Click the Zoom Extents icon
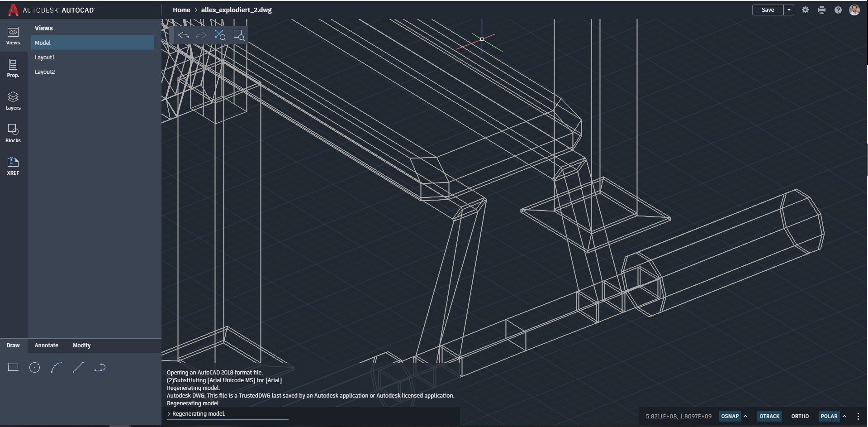The height and width of the screenshot is (427, 868). click(x=220, y=35)
